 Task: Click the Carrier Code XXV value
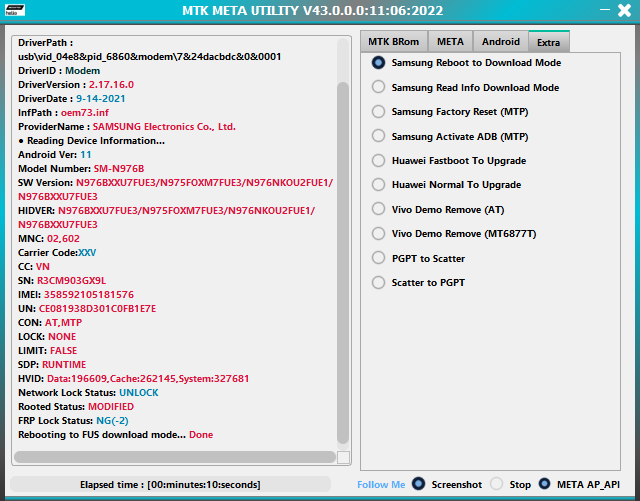[x=87, y=252]
